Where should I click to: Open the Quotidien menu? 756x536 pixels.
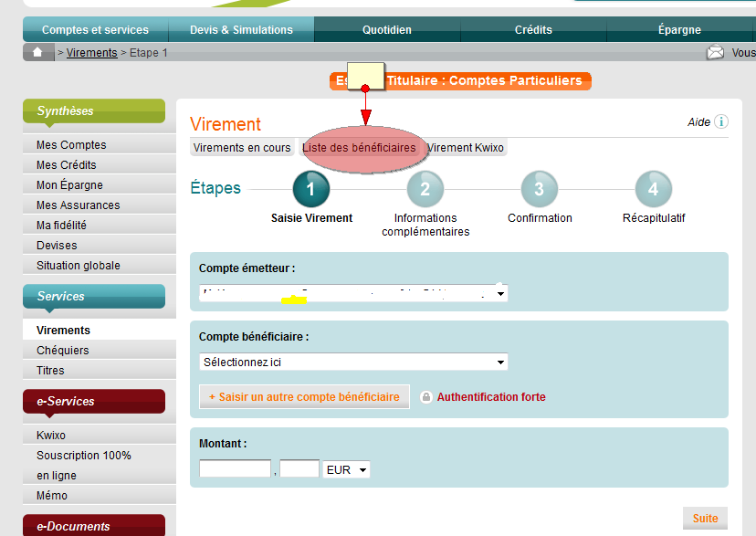(x=387, y=29)
